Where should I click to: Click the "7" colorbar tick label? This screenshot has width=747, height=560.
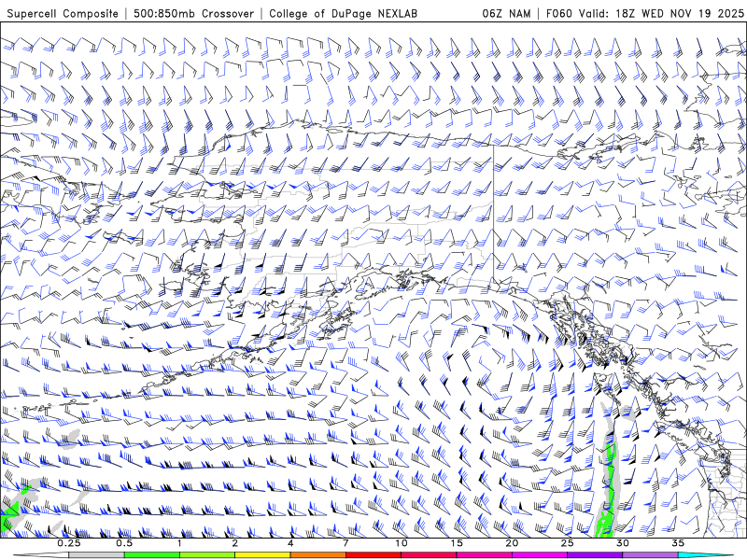tap(345, 543)
